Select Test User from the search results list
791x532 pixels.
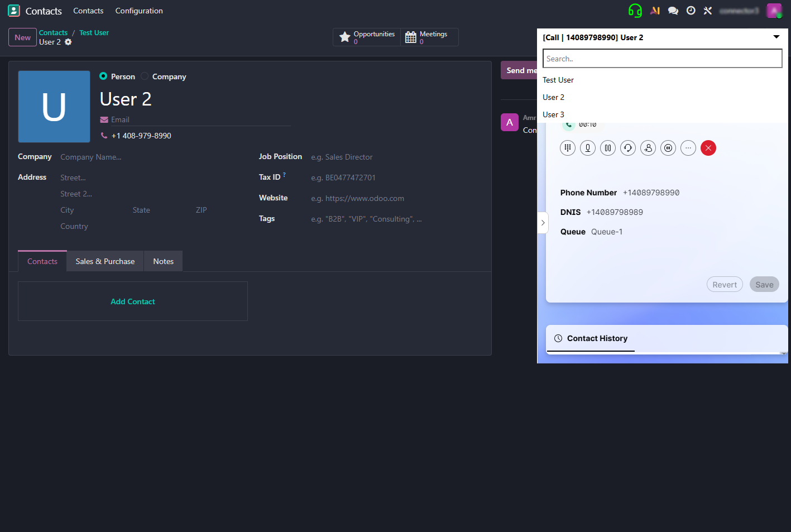[x=558, y=80]
